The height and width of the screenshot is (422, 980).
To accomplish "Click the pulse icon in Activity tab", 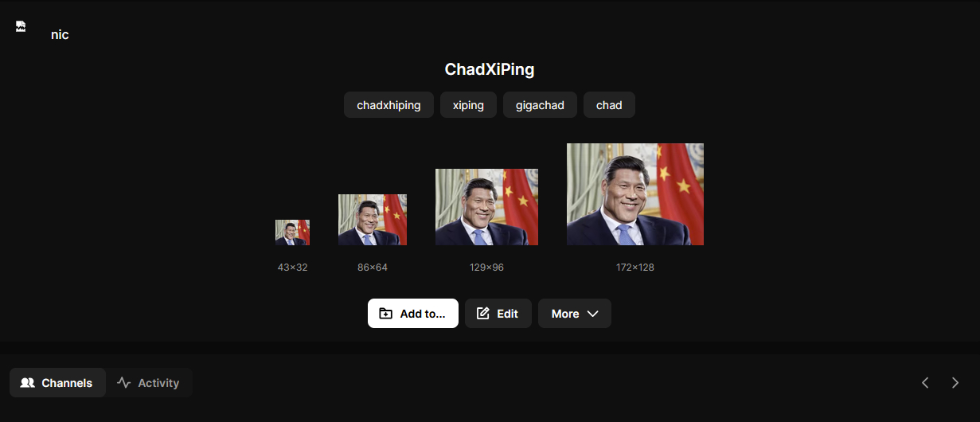I will (x=123, y=383).
